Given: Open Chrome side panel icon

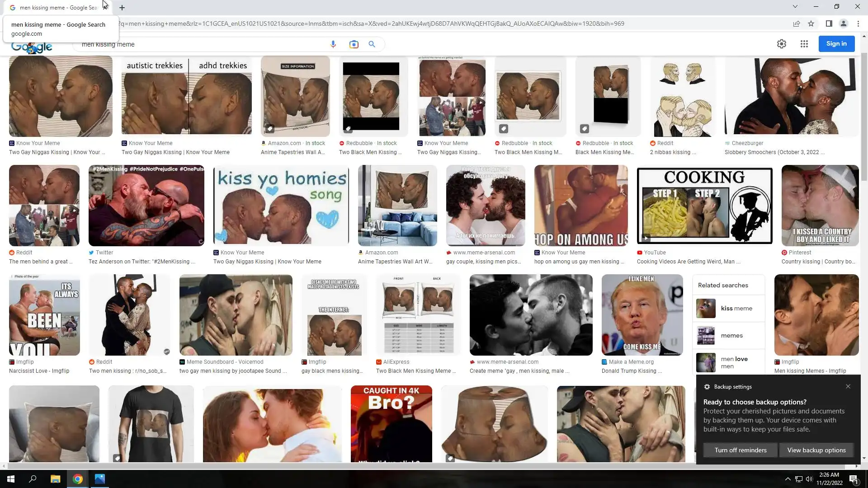Looking at the screenshot, I should [829, 23].
